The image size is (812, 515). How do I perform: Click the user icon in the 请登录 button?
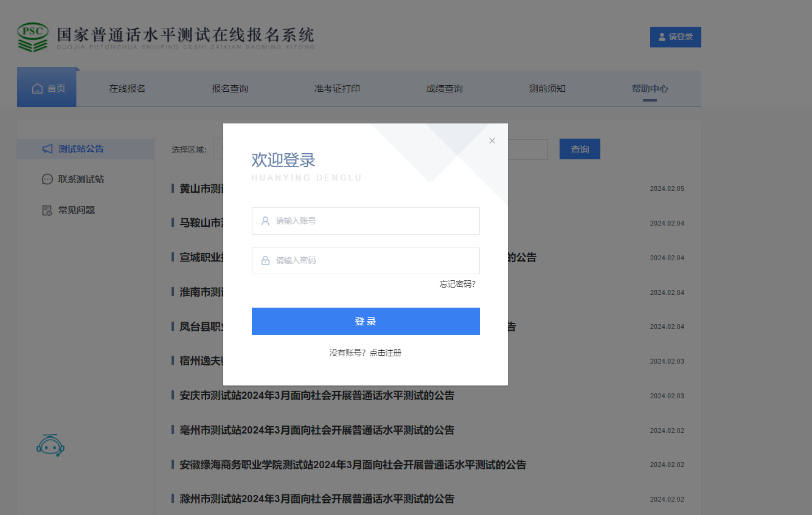pyautogui.click(x=662, y=37)
